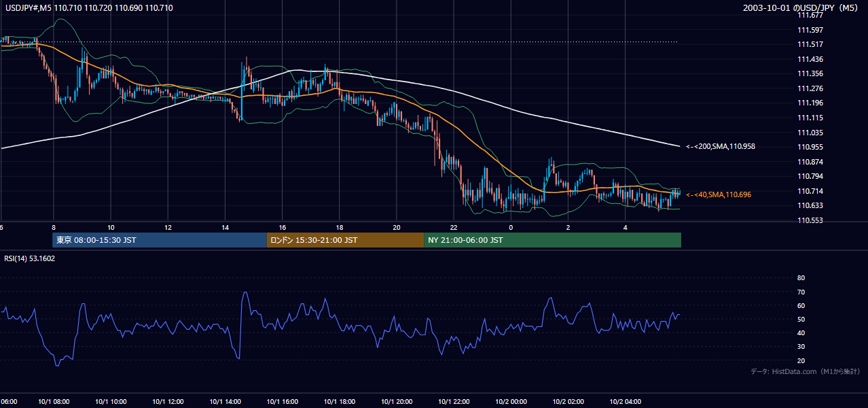The image size is (868, 408).
Task: Click hour tick 18 below the price chart
Action: 339,227
